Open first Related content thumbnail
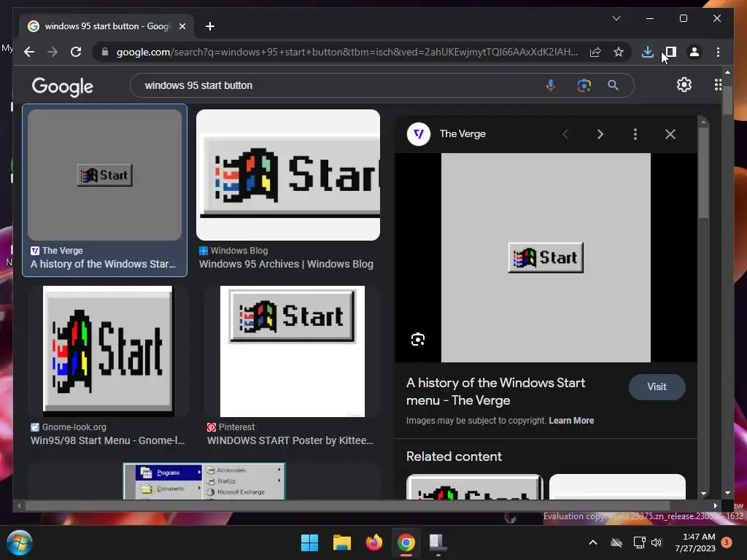The height and width of the screenshot is (560, 747). tap(474, 486)
